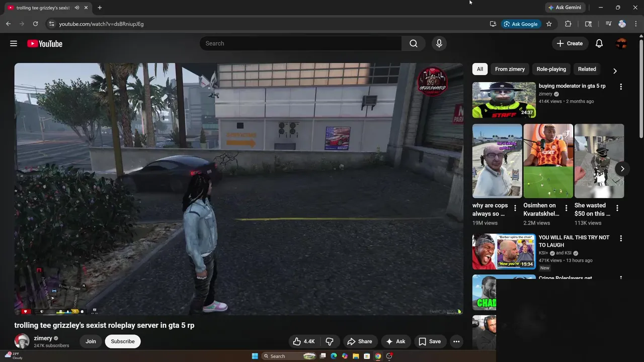Select the All filter chip
This screenshot has height=362, width=644.
pos(480,69)
